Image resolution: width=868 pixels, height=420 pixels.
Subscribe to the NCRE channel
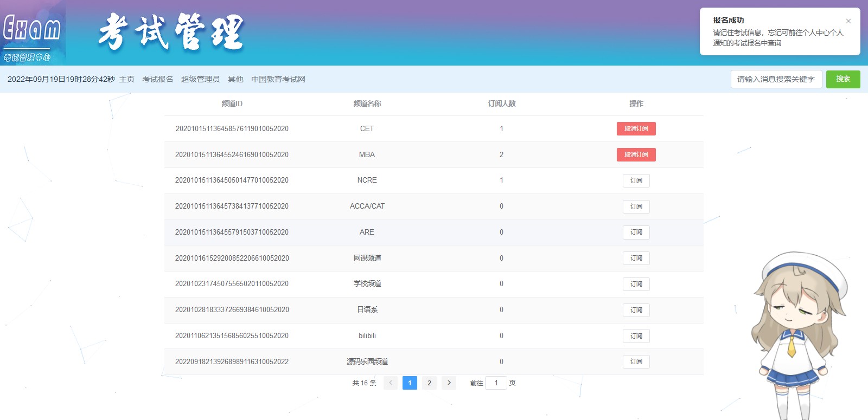pyautogui.click(x=636, y=180)
